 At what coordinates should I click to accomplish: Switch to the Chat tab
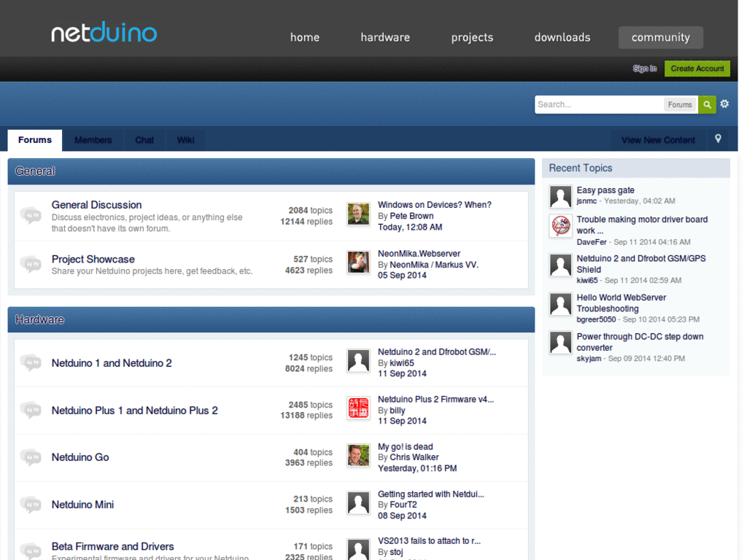click(x=144, y=140)
